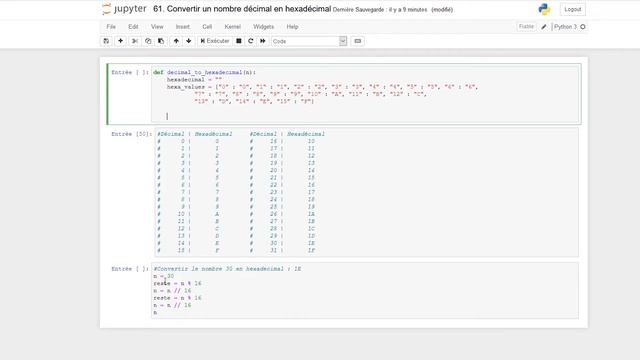Click the 'def decimal_to_hexadecimal(n):' line

click(x=204, y=72)
